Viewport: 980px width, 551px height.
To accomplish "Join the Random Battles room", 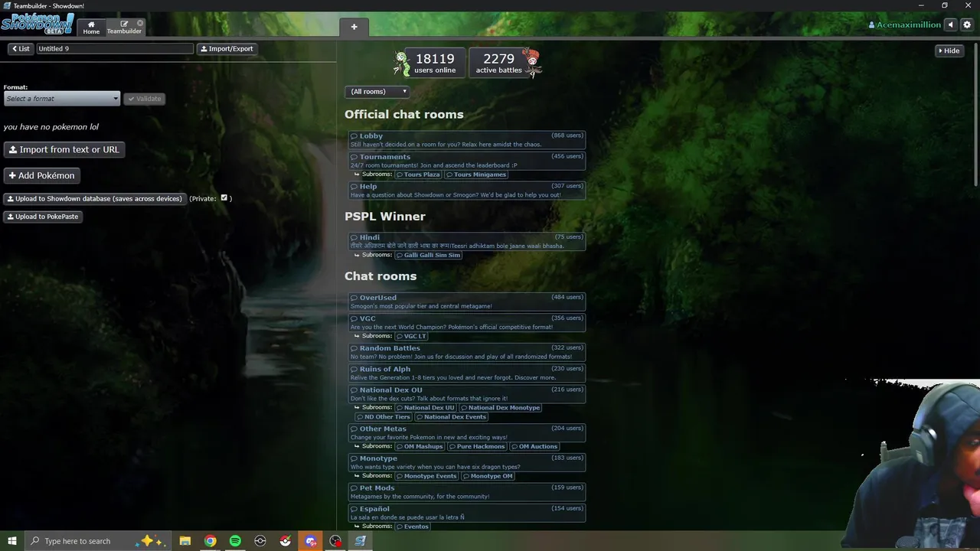I will tap(467, 352).
